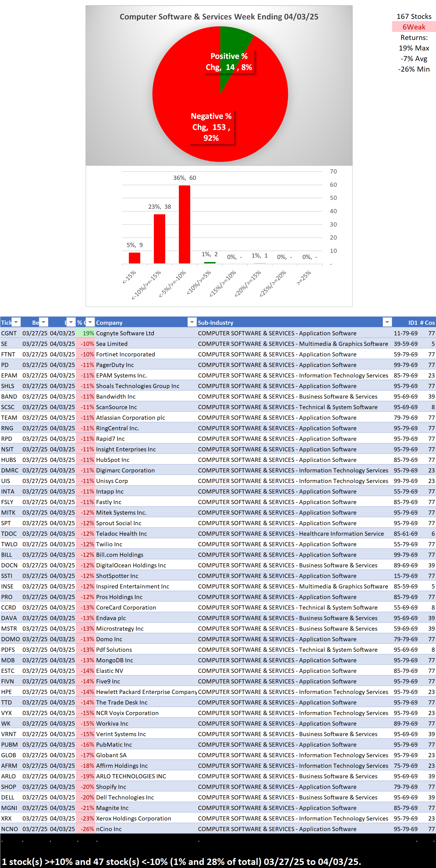Image resolution: width=436 pixels, height=868 pixels.
Task: Click the 23%, 38 red bar
Action: pos(159,238)
